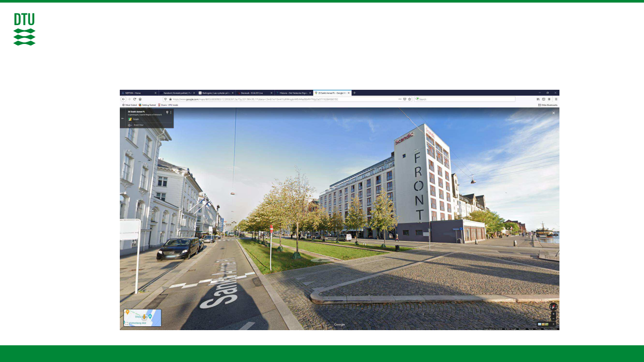Close Street View with the X icon
This screenshot has height=362, width=644.
point(554,113)
